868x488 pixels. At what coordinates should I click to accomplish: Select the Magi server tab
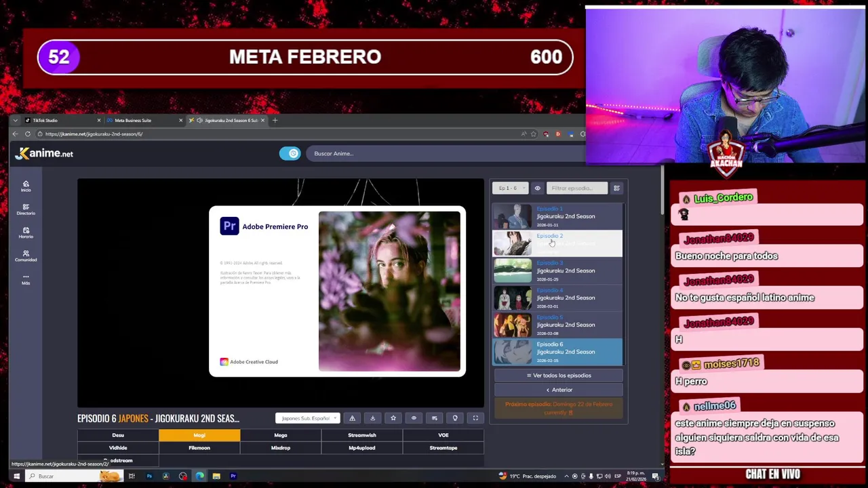pos(199,435)
